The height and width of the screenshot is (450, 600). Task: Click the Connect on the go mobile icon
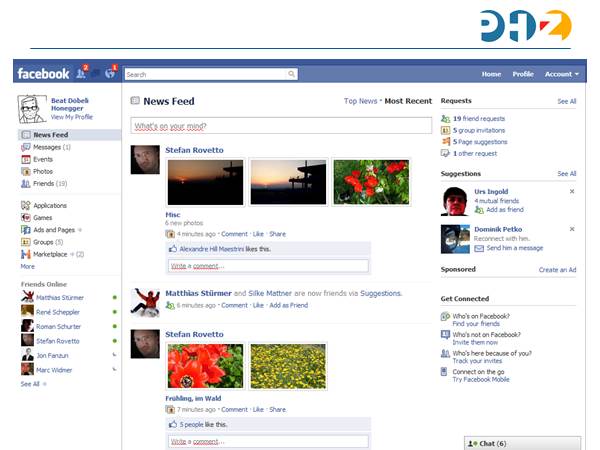click(x=444, y=372)
